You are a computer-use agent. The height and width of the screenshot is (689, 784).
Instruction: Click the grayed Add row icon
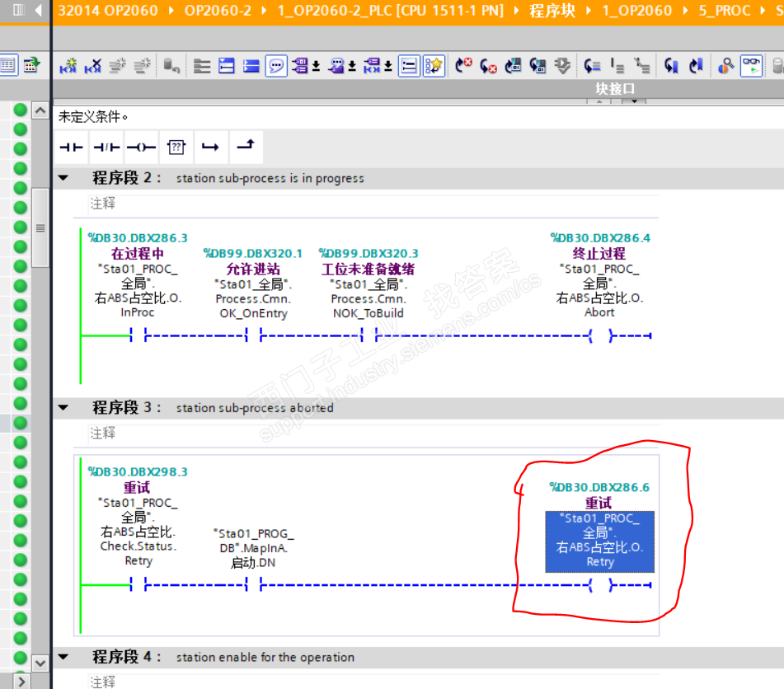(143, 66)
